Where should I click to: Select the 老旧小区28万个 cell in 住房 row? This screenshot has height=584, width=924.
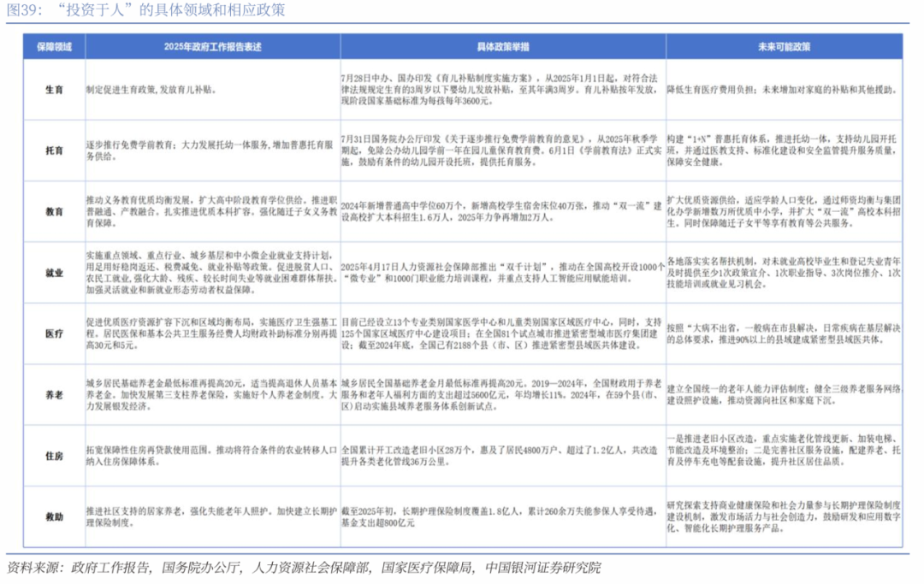click(x=502, y=455)
